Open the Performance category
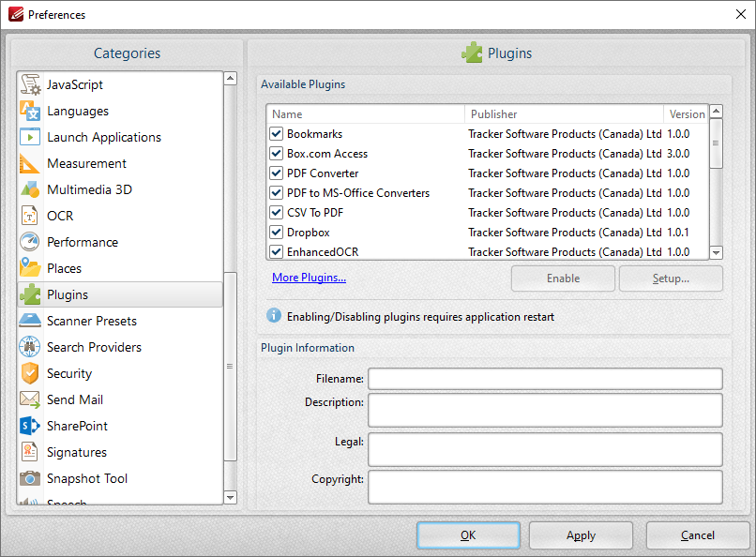 pos(120,242)
